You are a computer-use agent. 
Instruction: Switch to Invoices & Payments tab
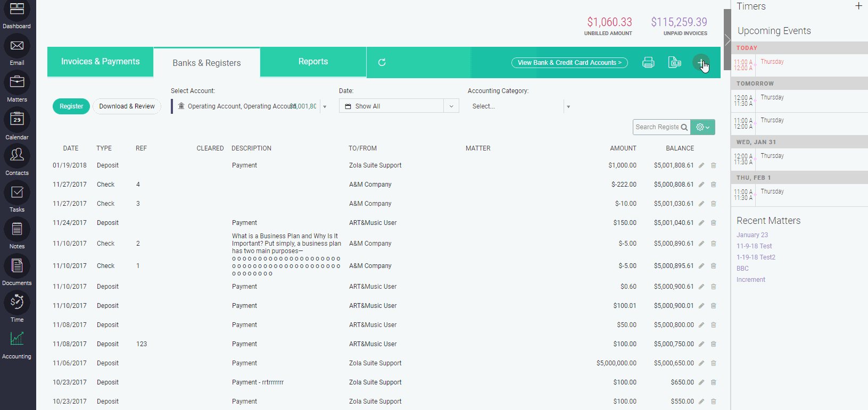(x=101, y=62)
